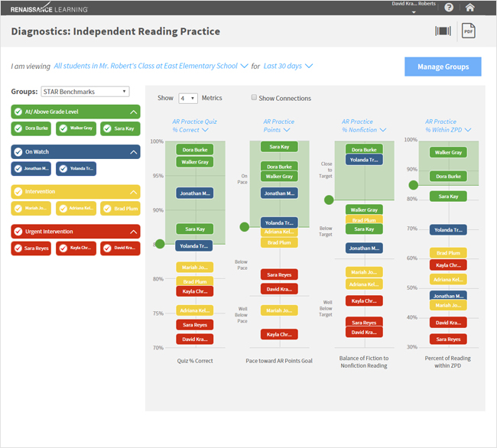
Task: Open the STAR Benchmarks groups dropdown
Action: pyautogui.click(x=85, y=92)
